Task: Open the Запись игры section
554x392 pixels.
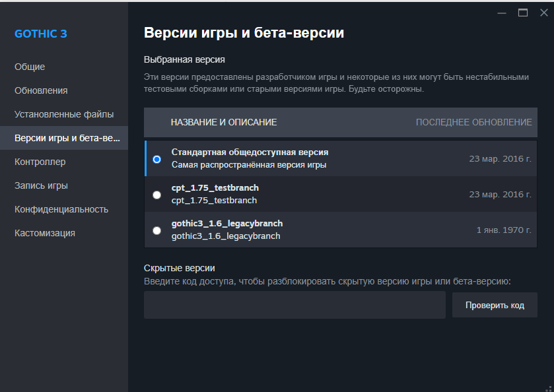Action: tap(41, 185)
